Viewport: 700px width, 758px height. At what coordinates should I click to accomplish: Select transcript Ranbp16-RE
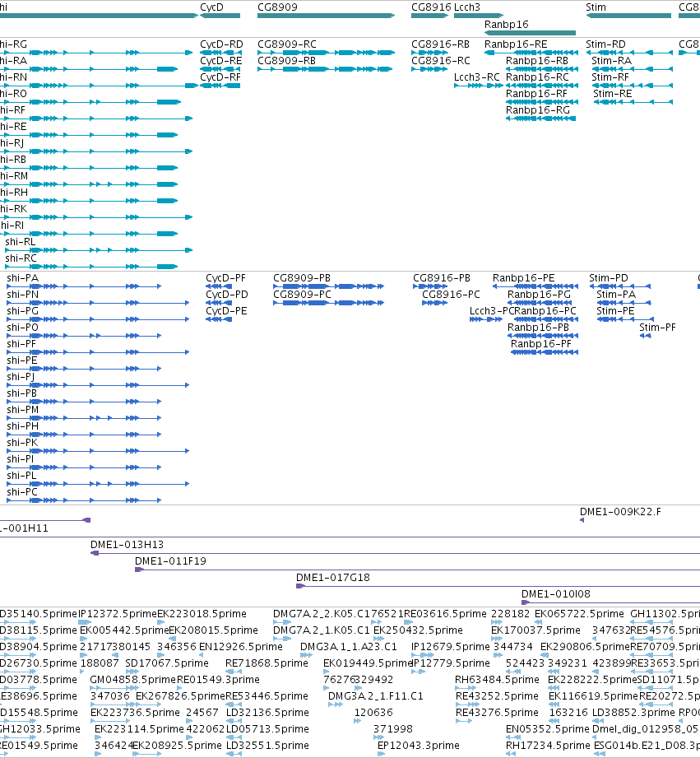516,44
